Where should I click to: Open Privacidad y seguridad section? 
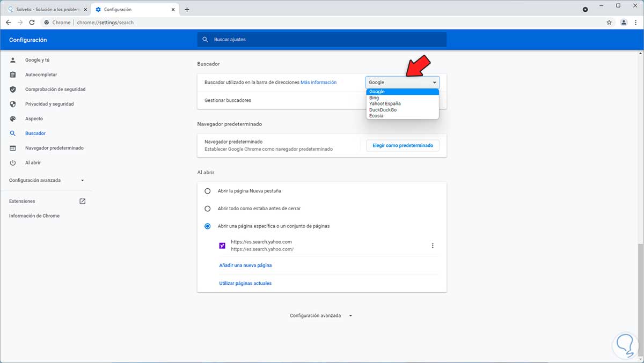coord(49,104)
